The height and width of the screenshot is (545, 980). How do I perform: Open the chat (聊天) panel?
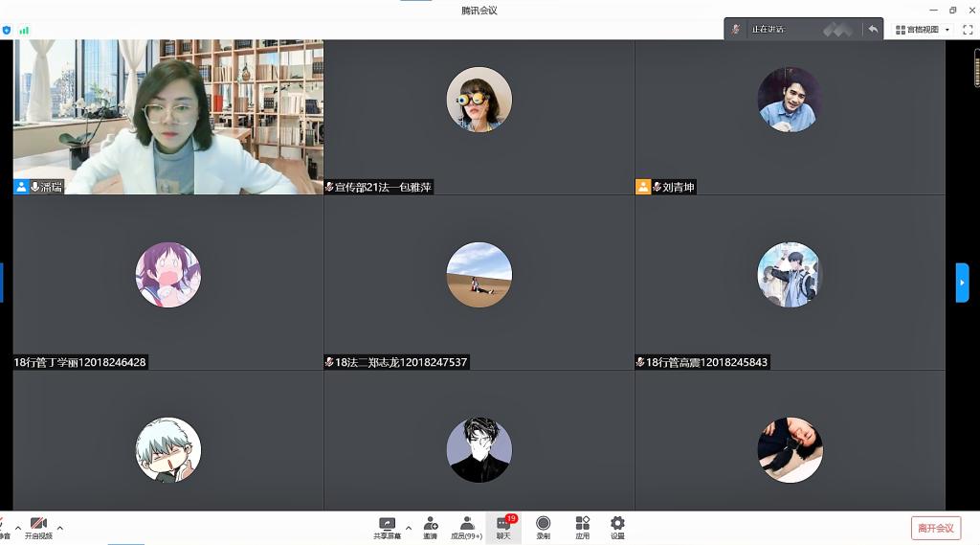click(x=503, y=527)
